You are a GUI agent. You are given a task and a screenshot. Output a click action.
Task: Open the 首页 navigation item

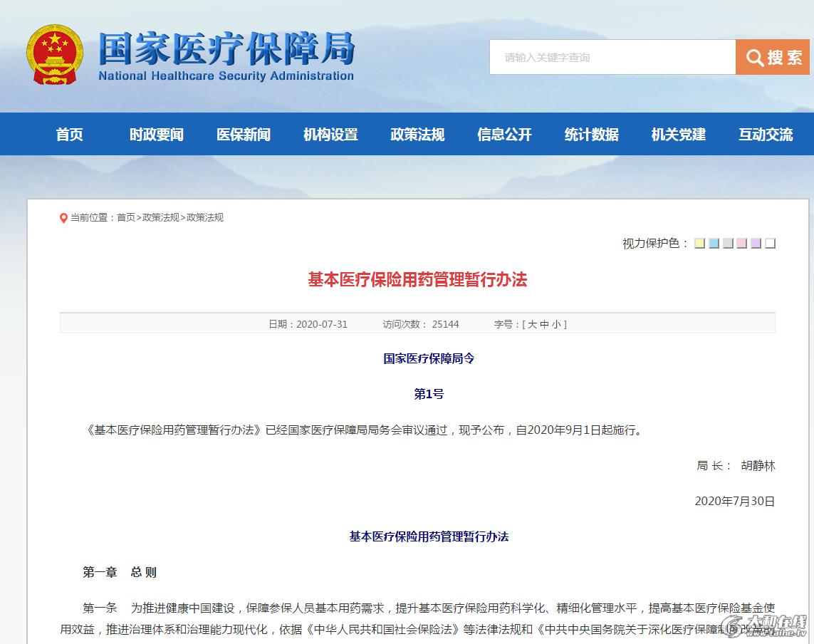[70, 135]
